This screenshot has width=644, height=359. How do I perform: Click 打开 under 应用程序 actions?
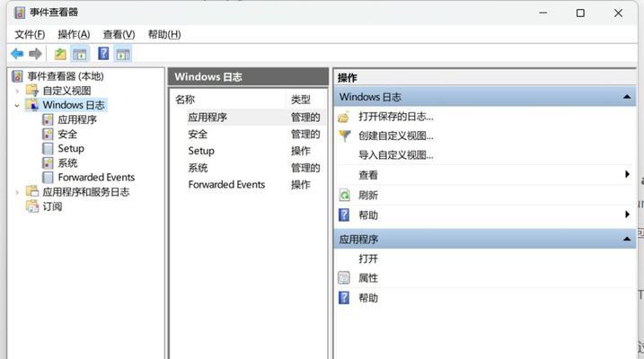point(368,258)
